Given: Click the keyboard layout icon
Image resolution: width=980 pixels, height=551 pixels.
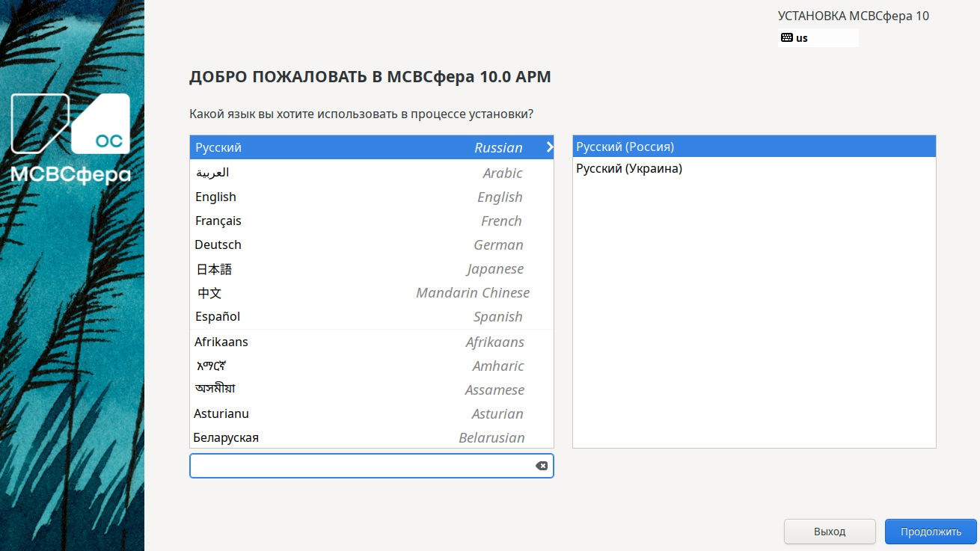Looking at the screenshot, I should pyautogui.click(x=786, y=37).
